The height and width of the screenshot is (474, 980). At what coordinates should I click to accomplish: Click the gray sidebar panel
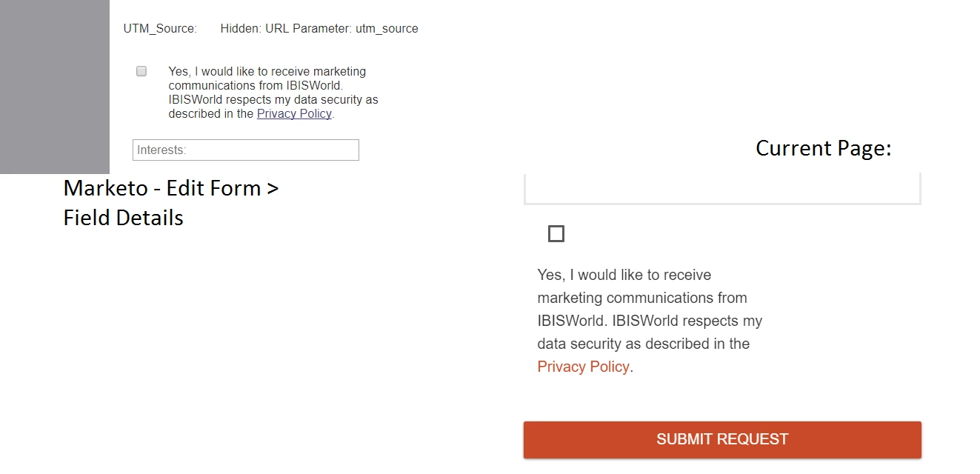tap(54, 87)
